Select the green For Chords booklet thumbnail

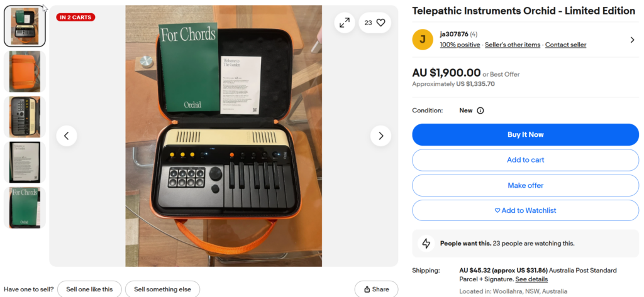tap(25, 208)
